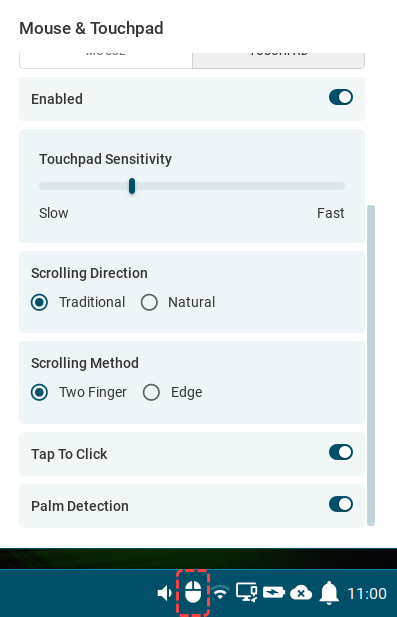
Task: Click the vertical scrollbar of the settings panel
Action: click(371, 365)
